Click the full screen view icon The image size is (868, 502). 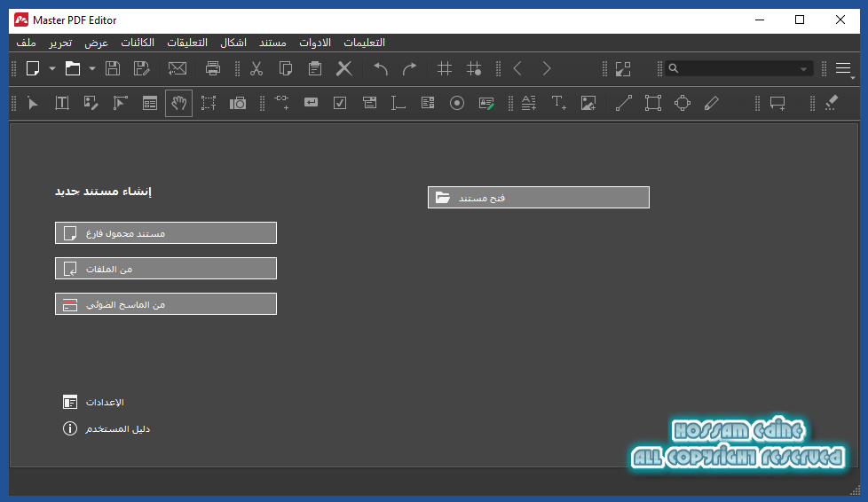click(x=623, y=68)
